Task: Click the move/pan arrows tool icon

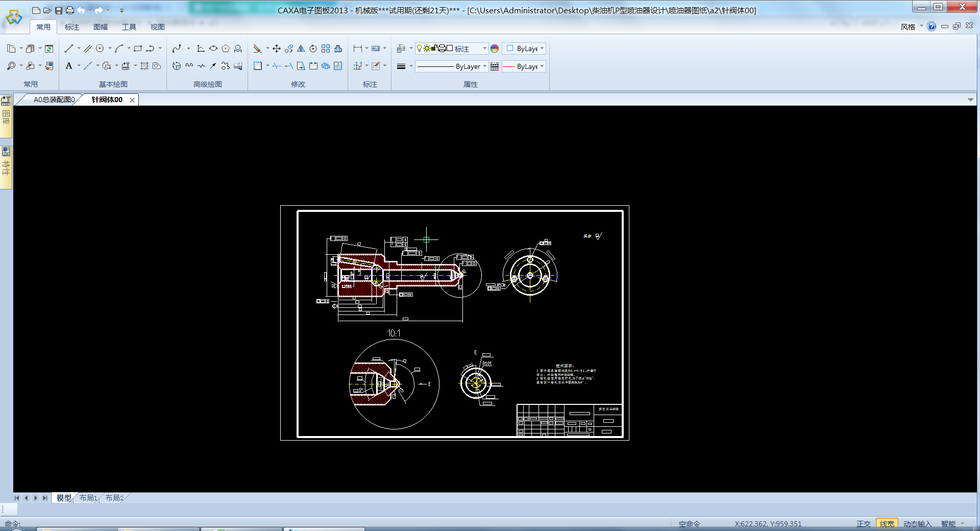Action: tap(277, 49)
